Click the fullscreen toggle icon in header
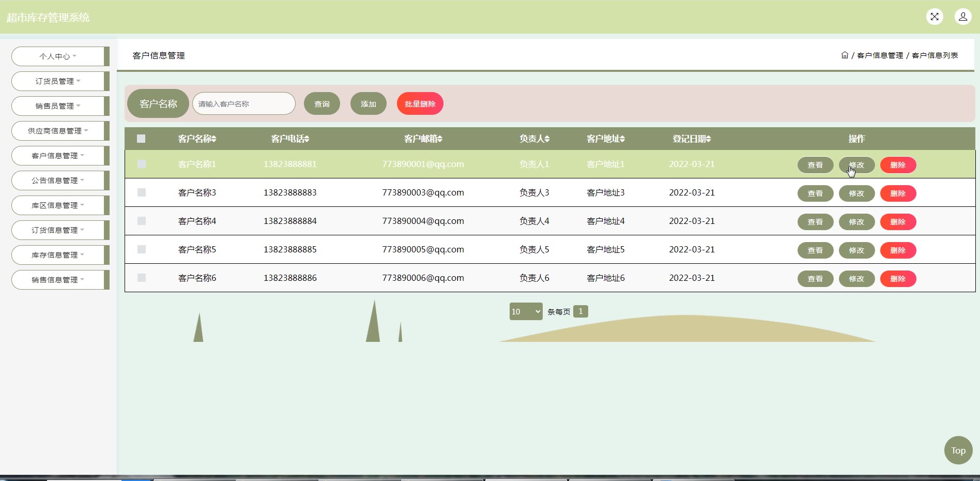 click(934, 17)
